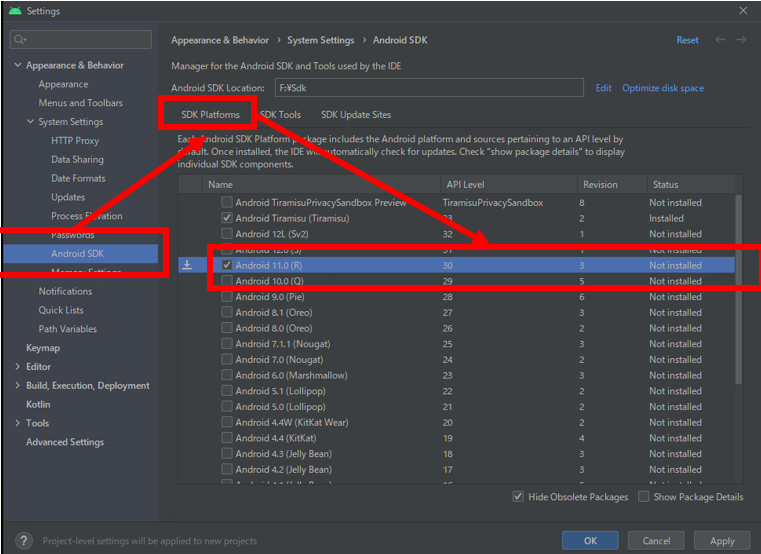Screen dimensions: 761x554
Task: Select Date Formats in sidebar
Action: [78, 178]
